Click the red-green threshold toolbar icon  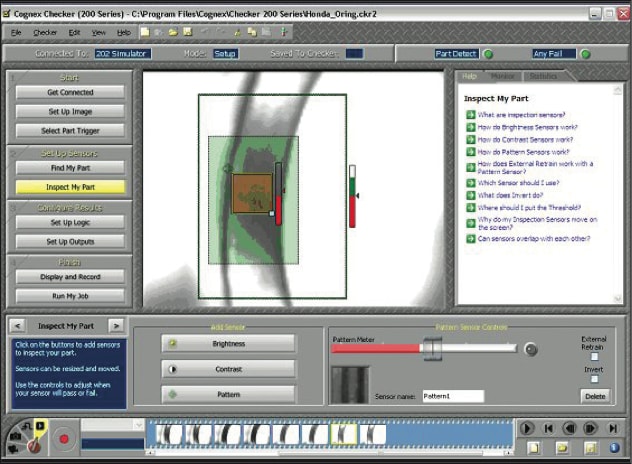(x=284, y=32)
